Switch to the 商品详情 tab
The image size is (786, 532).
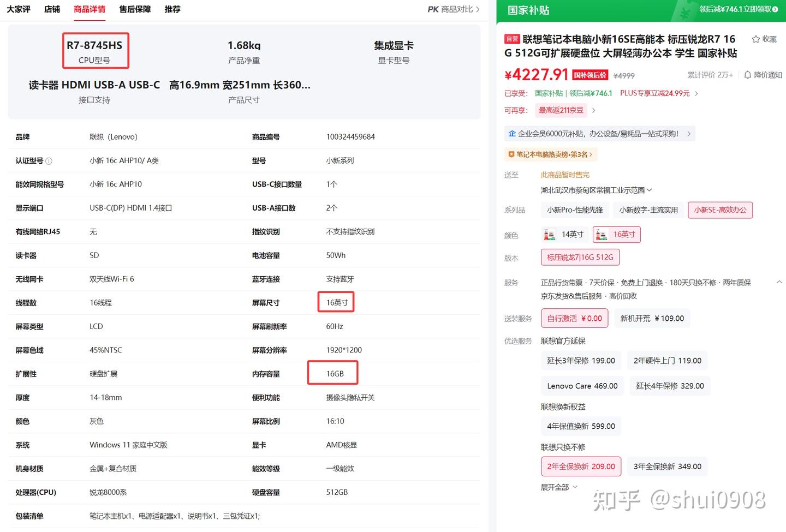pos(90,9)
